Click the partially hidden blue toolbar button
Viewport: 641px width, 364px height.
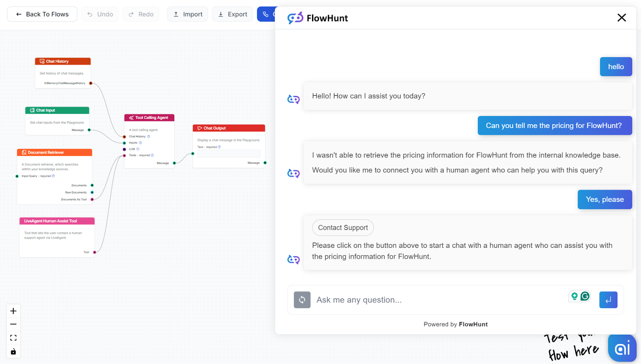point(266,14)
